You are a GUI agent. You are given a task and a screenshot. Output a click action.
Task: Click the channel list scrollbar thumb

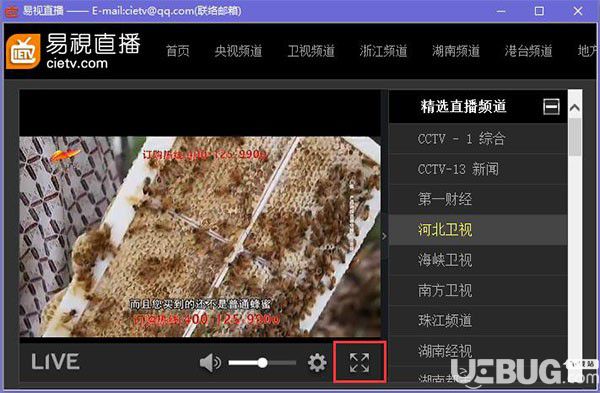click(574, 137)
